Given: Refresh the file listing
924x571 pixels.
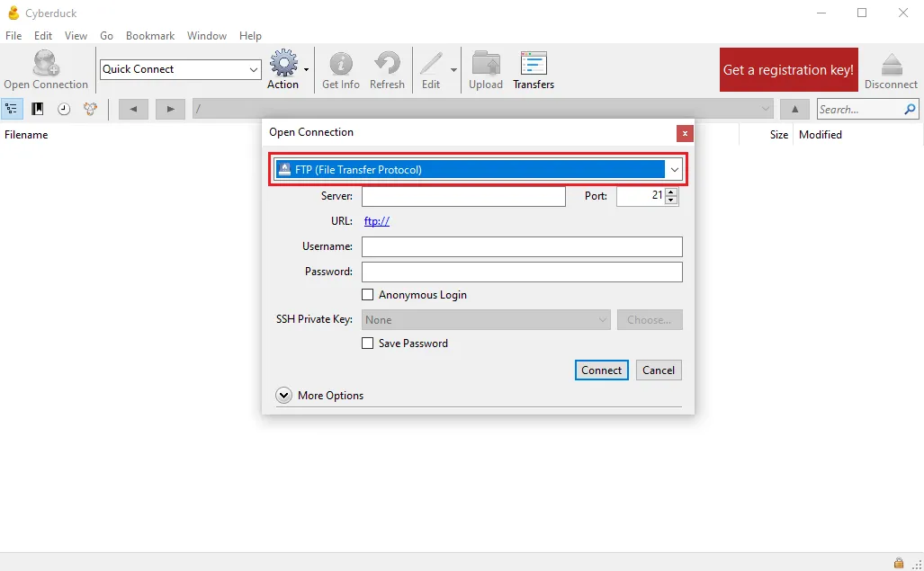Looking at the screenshot, I should [387, 64].
